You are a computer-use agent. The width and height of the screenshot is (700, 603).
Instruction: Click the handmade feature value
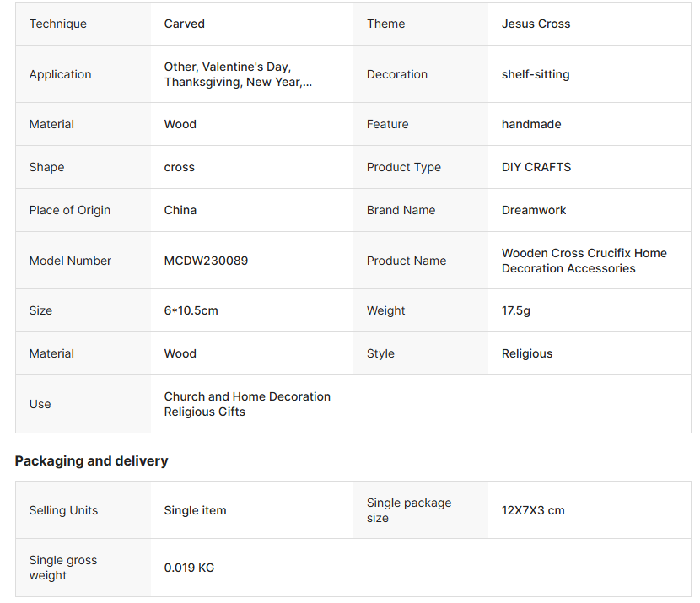pos(531,124)
